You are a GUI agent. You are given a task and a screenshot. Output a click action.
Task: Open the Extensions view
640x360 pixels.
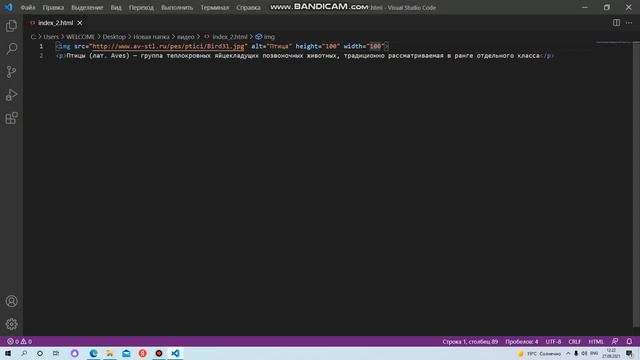click(x=11, y=118)
